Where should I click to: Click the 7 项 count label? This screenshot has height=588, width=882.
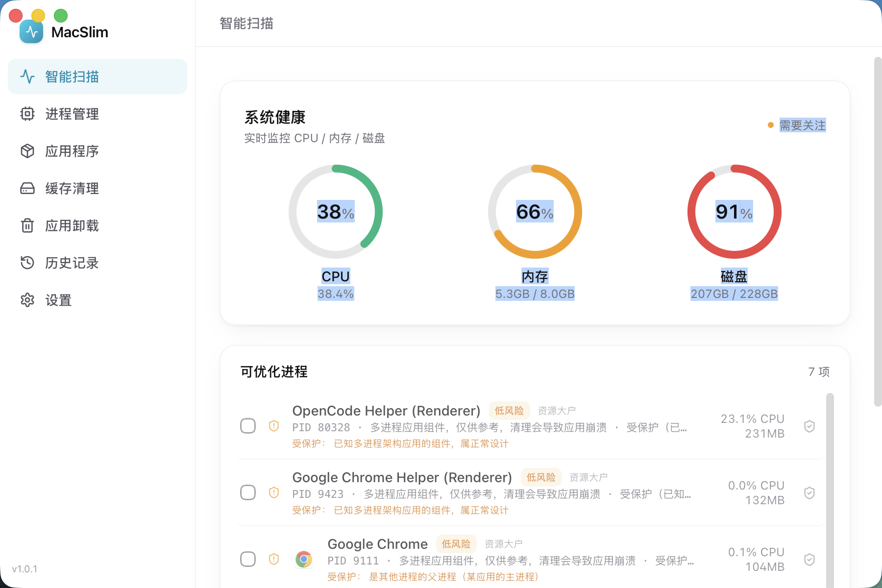[819, 372]
